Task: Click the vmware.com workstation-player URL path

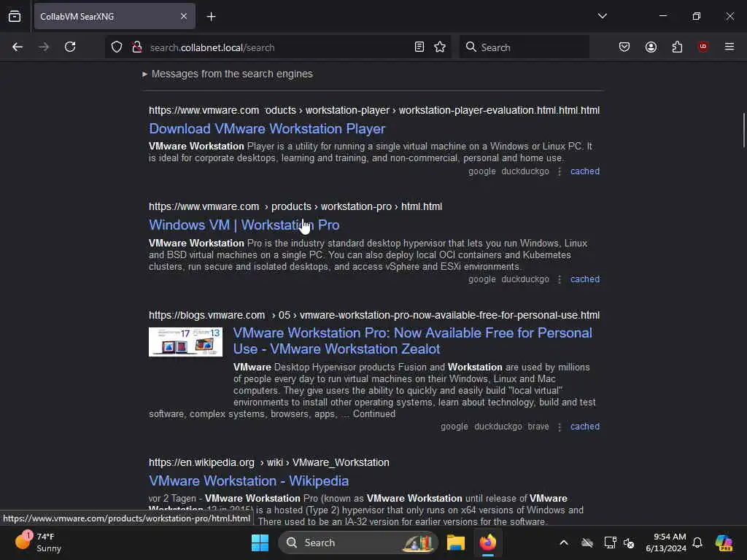Action: click(x=374, y=111)
